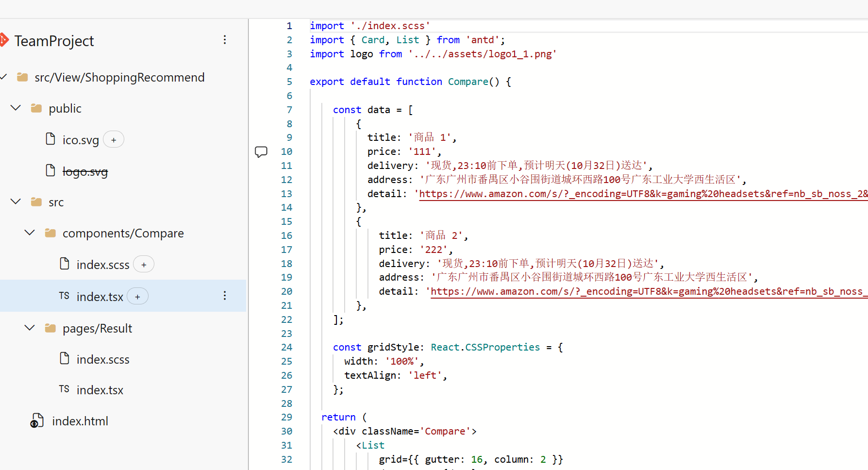
Task: Click the TeamProject repository logo icon
Action: point(4,40)
